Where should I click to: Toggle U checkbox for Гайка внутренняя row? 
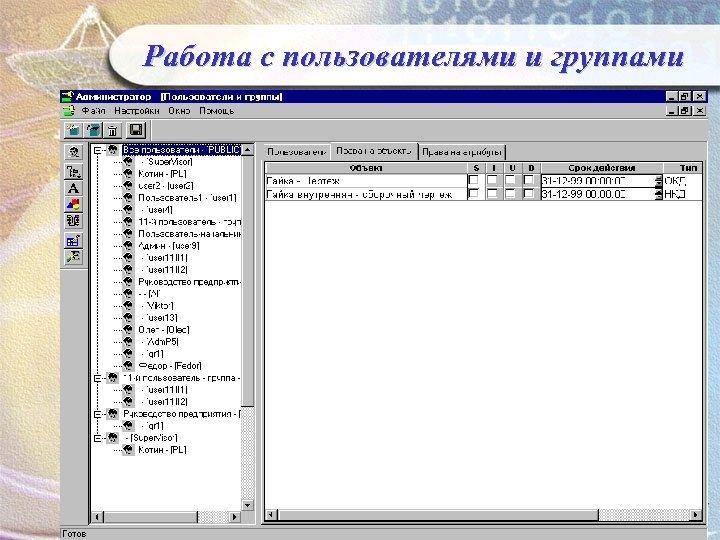[511, 194]
